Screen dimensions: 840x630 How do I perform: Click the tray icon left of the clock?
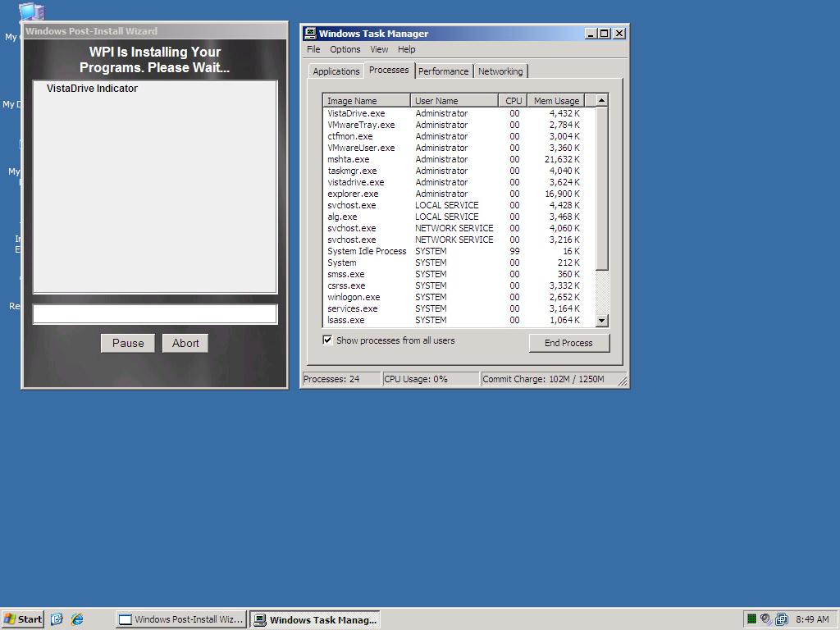click(782, 619)
